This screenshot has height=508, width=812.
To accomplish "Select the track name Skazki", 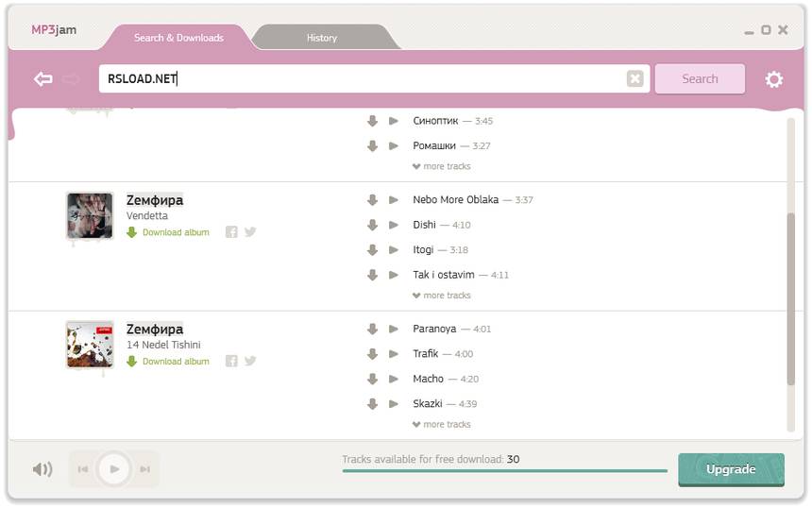I will (x=428, y=403).
